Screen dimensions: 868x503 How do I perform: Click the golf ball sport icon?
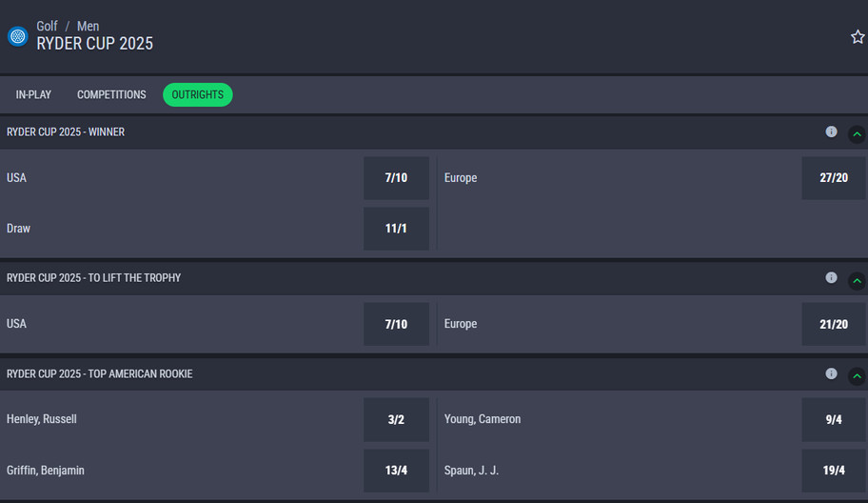click(17, 36)
